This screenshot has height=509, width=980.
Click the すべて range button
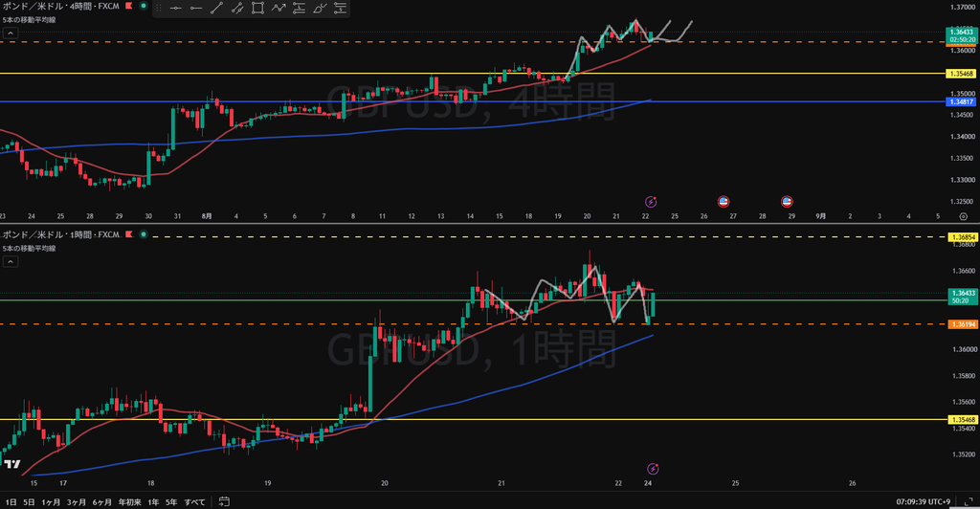pyautogui.click(x=195, y=502)
